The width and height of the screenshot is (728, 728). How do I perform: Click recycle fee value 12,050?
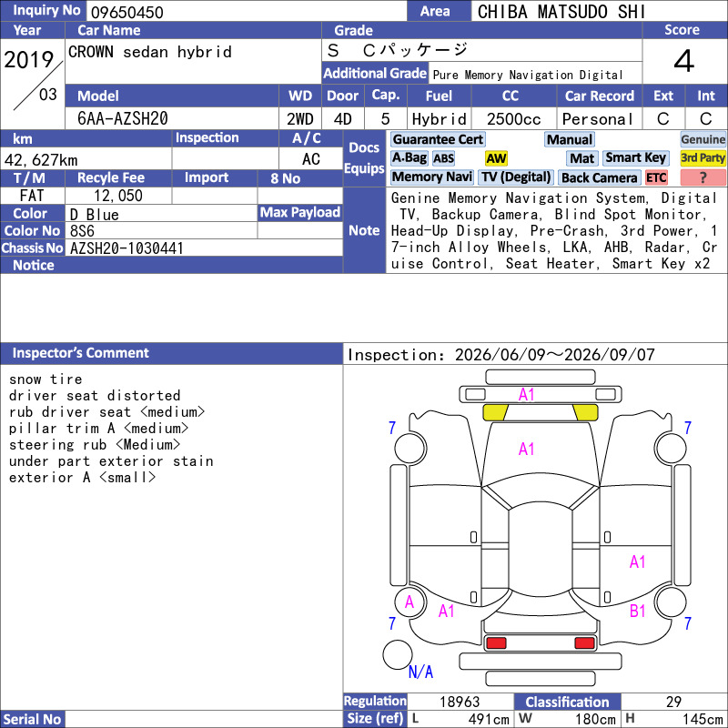(118, 196)
